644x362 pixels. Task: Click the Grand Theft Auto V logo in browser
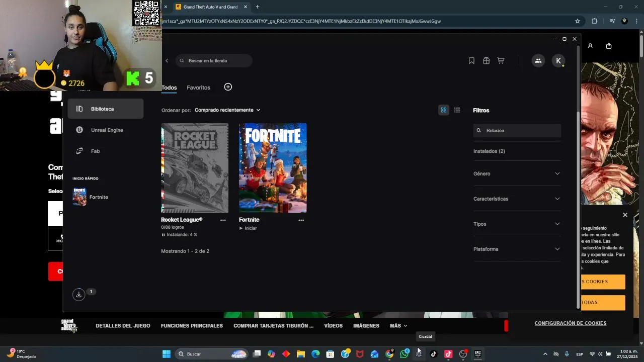click(x=69, y=325)
